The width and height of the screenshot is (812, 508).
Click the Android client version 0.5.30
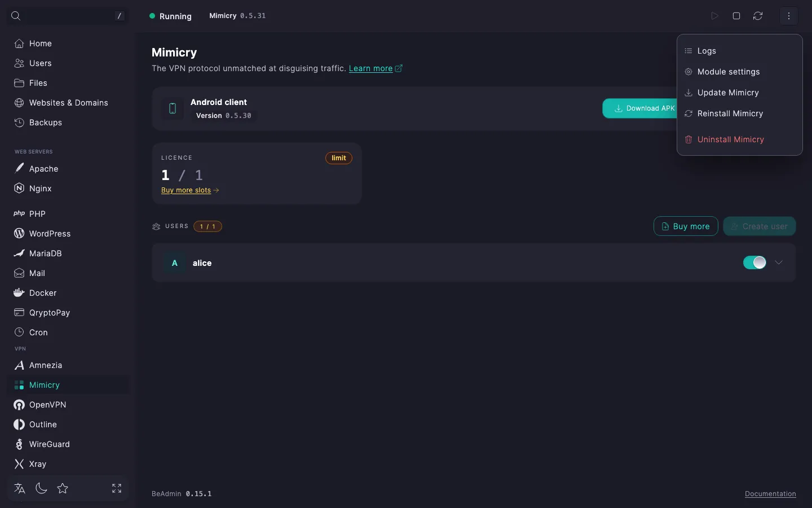224,116
